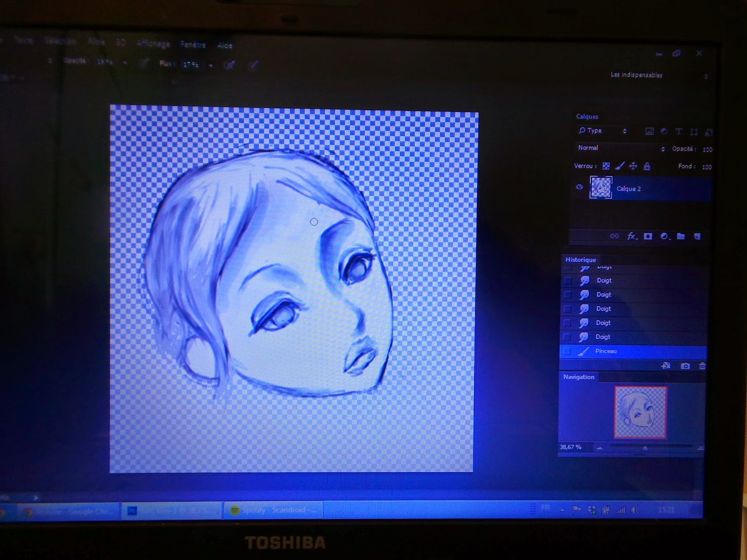Open the 3D menu
Image resolution: width=747 pixels, height=560 pixels.
point(120,42)
